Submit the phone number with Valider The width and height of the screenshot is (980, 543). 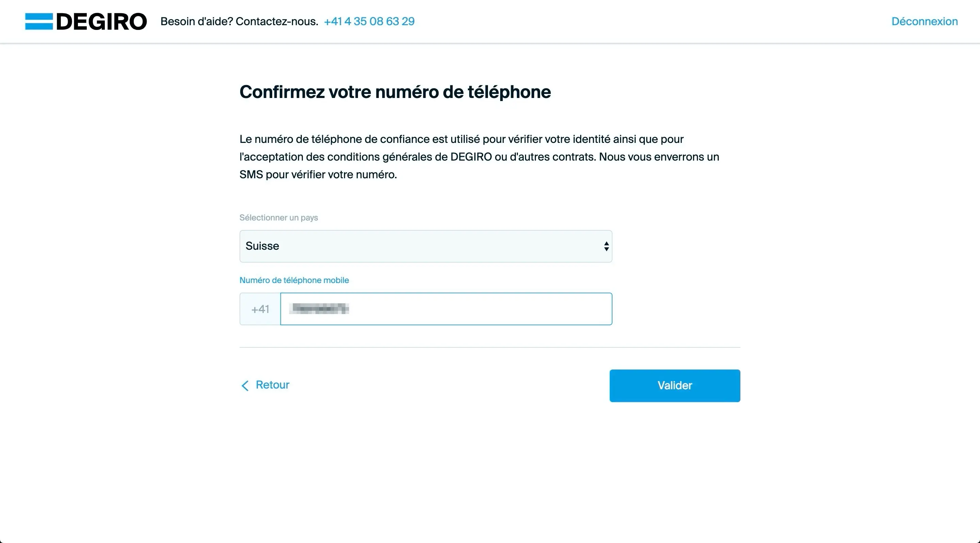(x=674, y=385)
